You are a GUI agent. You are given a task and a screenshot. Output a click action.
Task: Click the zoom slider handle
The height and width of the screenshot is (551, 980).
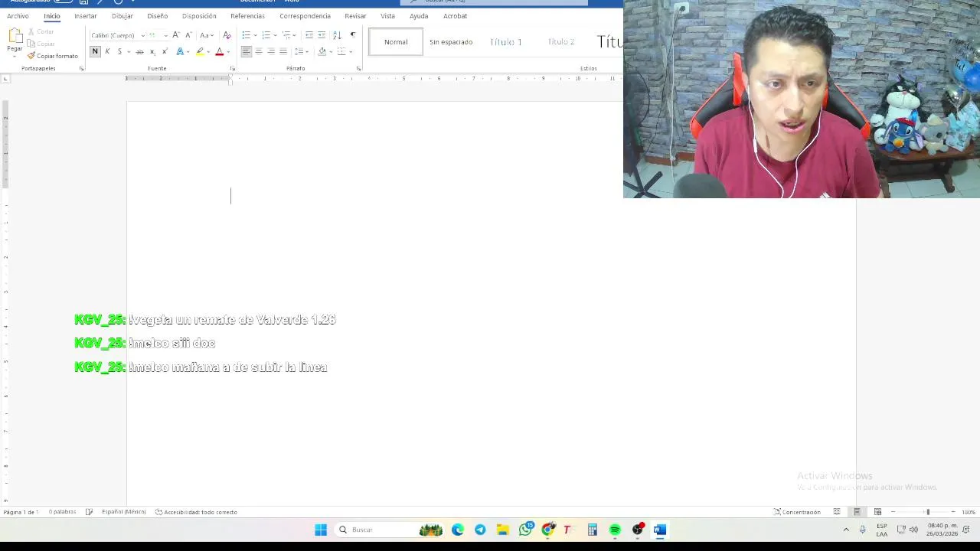click(x=928, y=512)
